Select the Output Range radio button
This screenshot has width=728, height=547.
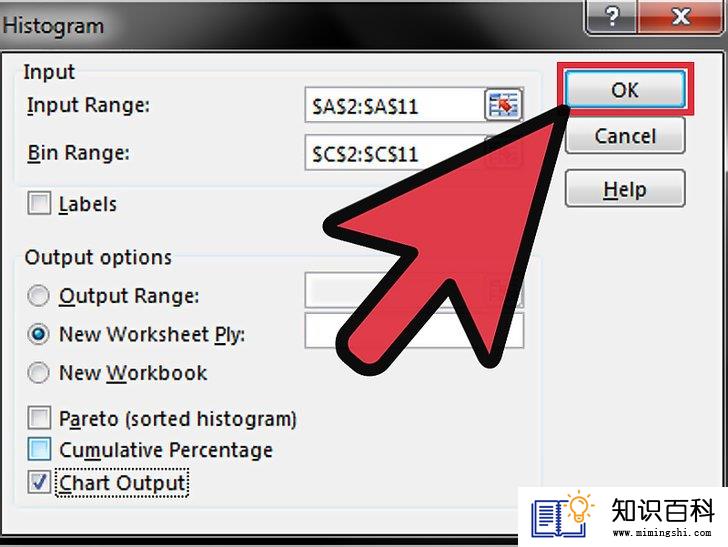[38, 296]
